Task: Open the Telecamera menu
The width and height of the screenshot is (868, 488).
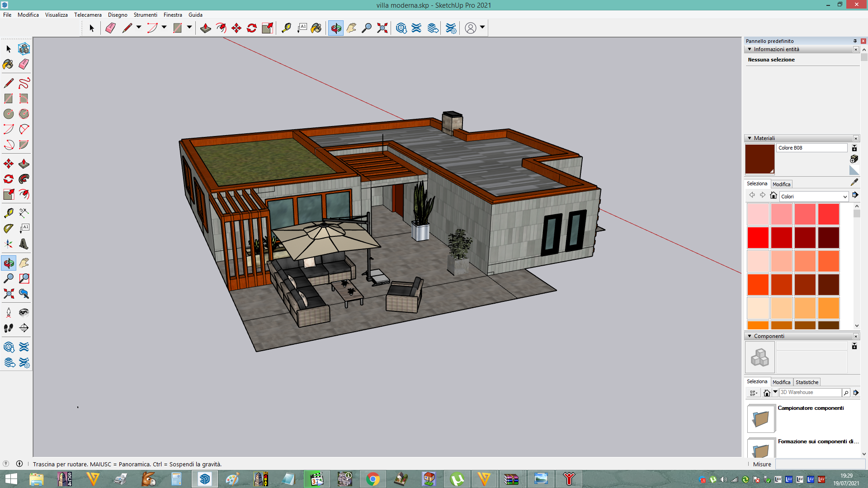Action: click(88, 15)
